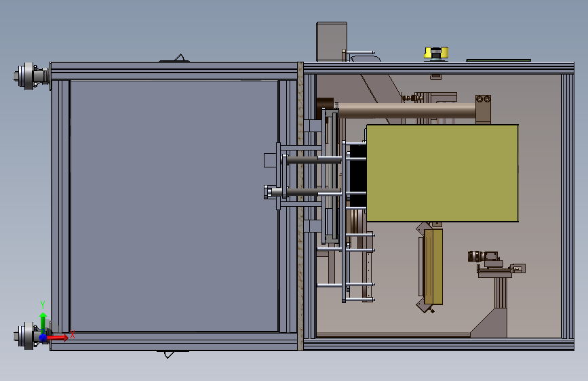Screen dimensions: 588x381
Task: Select the handle on top of the left frame
Action: coord(175,58)
